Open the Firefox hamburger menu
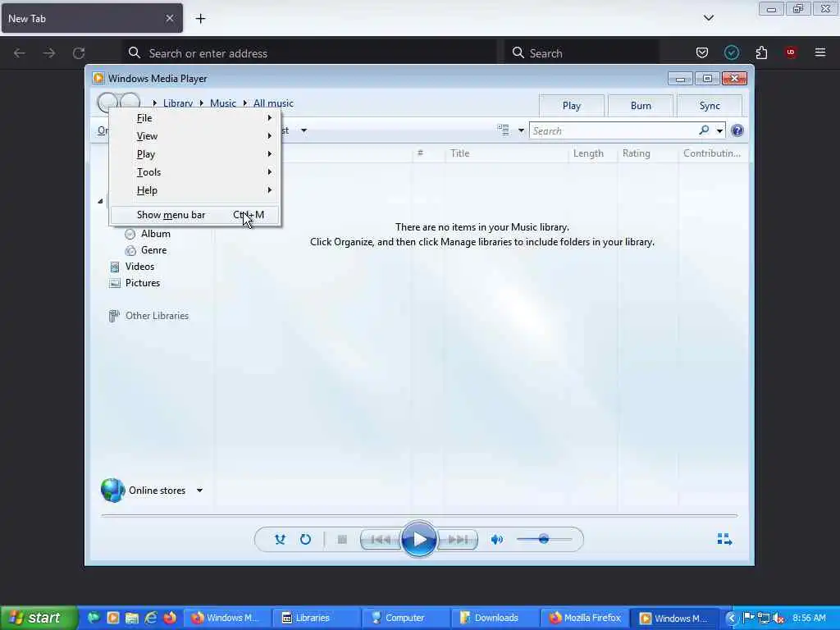Viewport: 840px width, 630px height. point(820,52)
